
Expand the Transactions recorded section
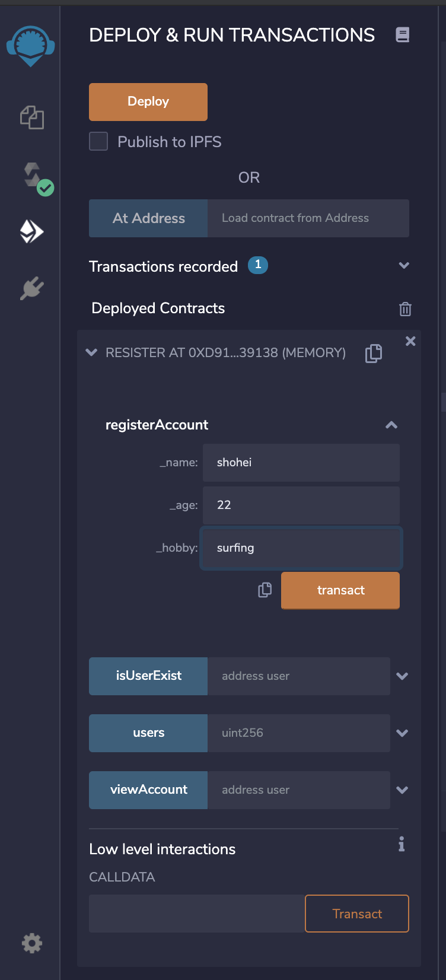coord(404,265)
